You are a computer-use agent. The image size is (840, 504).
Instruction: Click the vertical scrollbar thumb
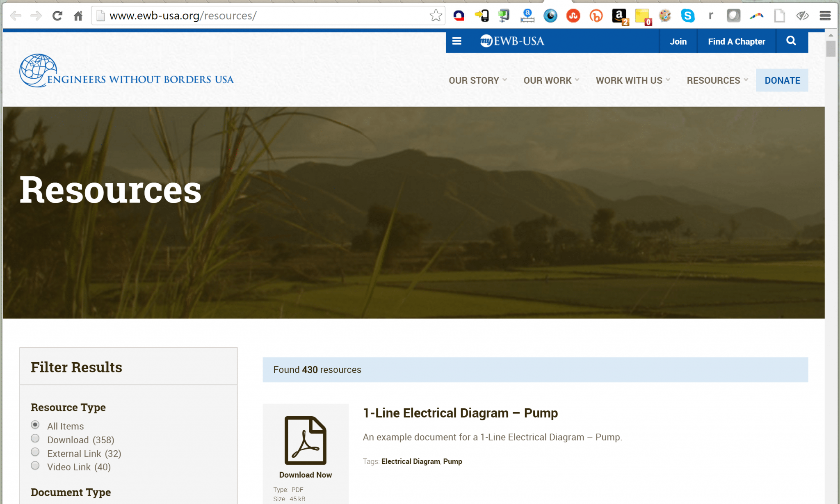[831, 48]
